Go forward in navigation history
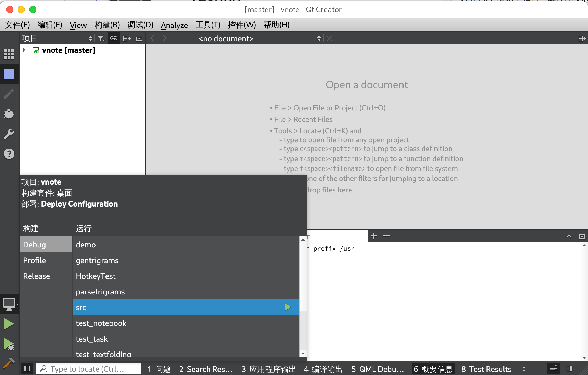This screenshot has width=588, height=375. click(164, 38)
